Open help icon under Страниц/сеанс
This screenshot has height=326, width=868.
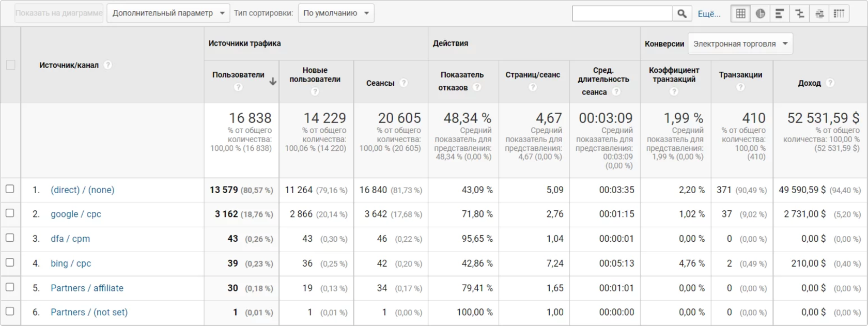click(x=533, y=87)
